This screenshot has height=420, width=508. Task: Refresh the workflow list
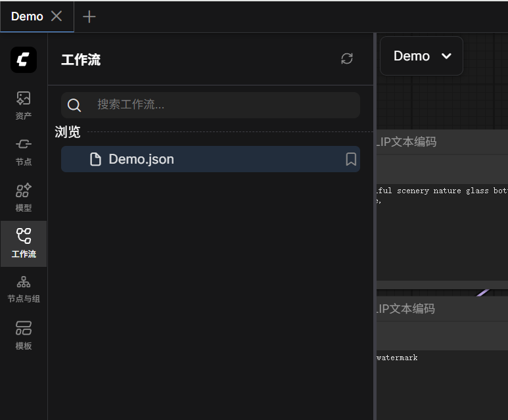[x=347, y=59]
